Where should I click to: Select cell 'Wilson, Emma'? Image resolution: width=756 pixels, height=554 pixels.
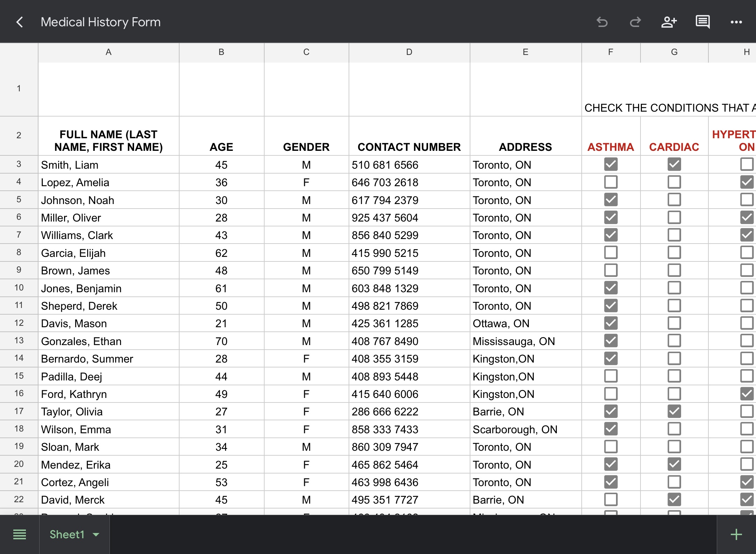pyautogui.click(x=108, y=429)
